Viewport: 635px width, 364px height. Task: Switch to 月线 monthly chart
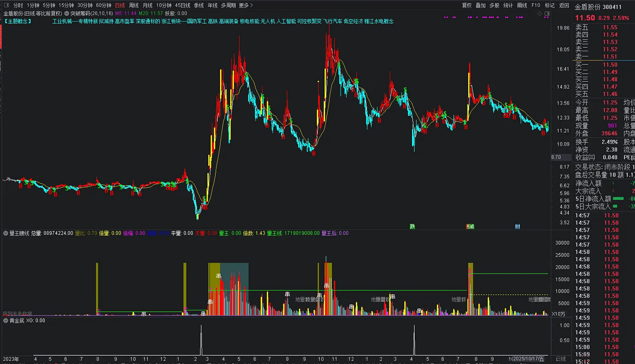point(148,5)
